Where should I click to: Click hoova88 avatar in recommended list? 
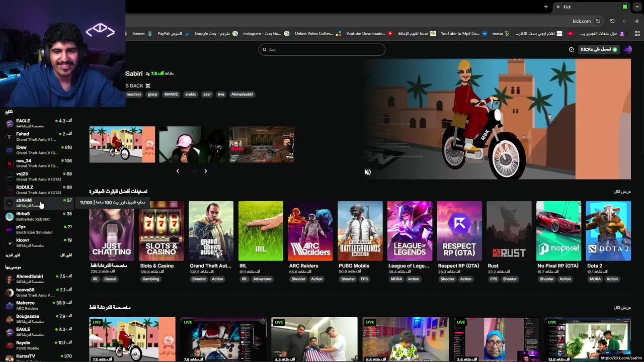9,293
